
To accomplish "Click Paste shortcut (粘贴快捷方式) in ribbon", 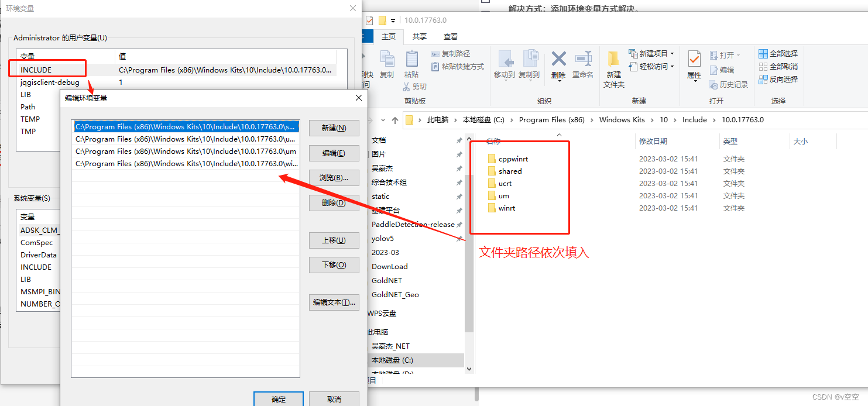I will pyautogui.click(x=457, y=67).
